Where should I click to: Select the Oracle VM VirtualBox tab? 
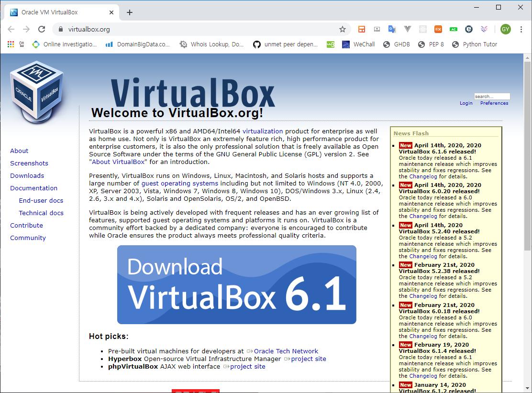point(61,12)
